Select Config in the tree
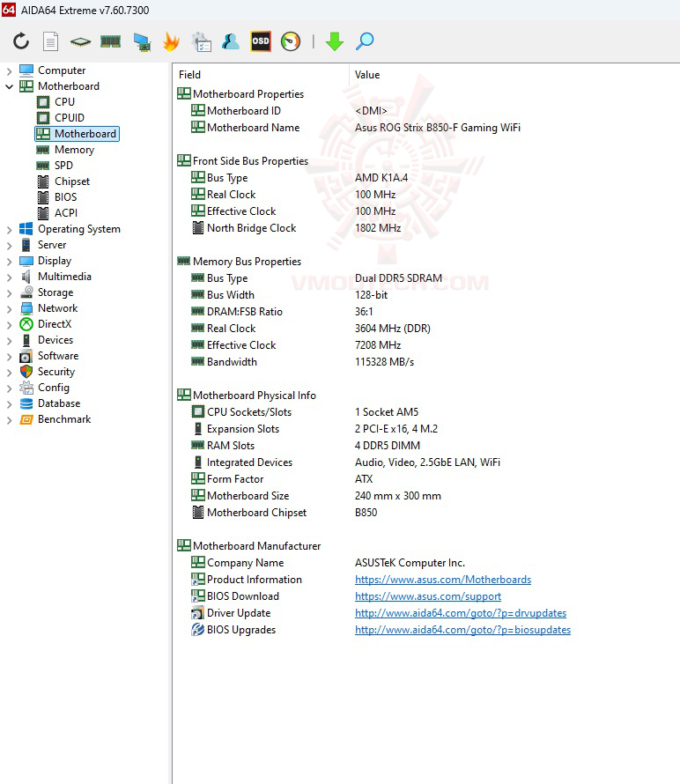This screenshot has height=784, width=680. point(54,388)
